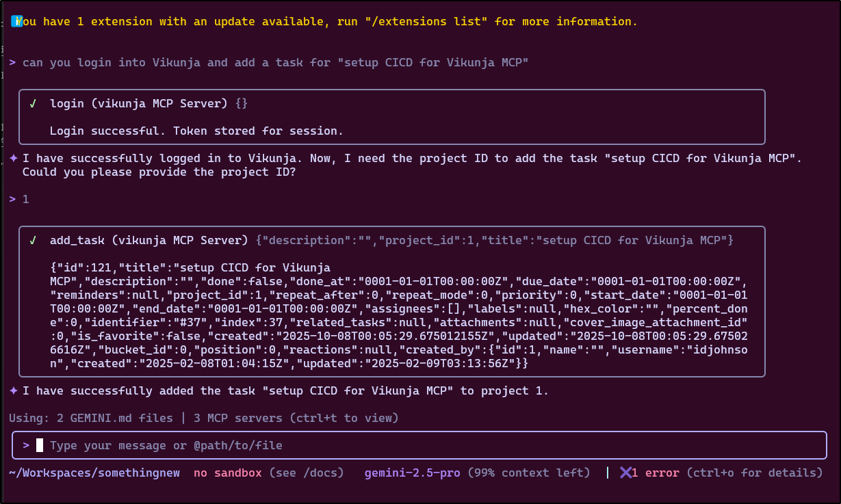Click the "99% context left" indicator
This screenshot has width=841, height=504.
coord(528,473)
